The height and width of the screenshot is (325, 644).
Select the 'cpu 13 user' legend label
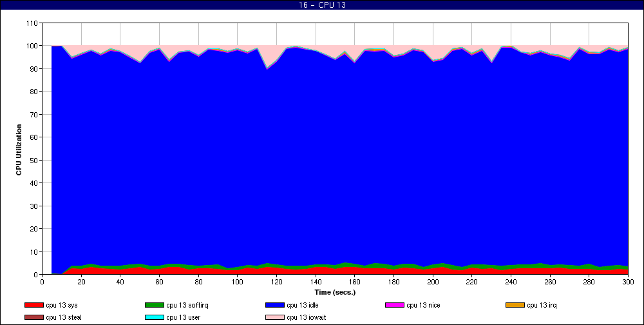(183, 318)
